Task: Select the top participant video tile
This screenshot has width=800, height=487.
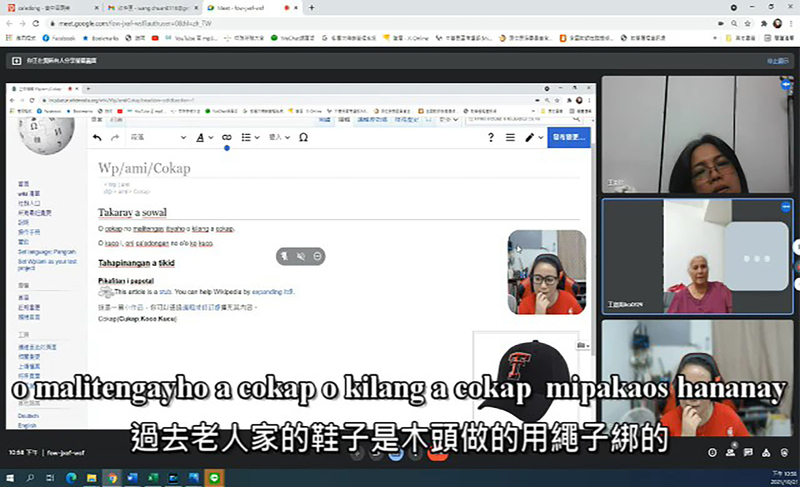Action: click(x=697, y=135)
